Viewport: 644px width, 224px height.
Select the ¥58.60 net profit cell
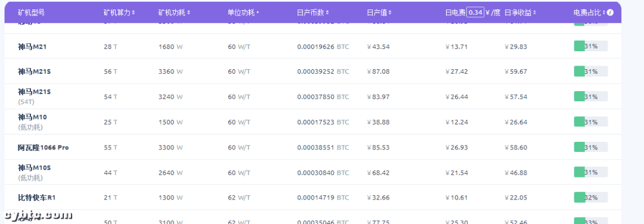[516, 147]
